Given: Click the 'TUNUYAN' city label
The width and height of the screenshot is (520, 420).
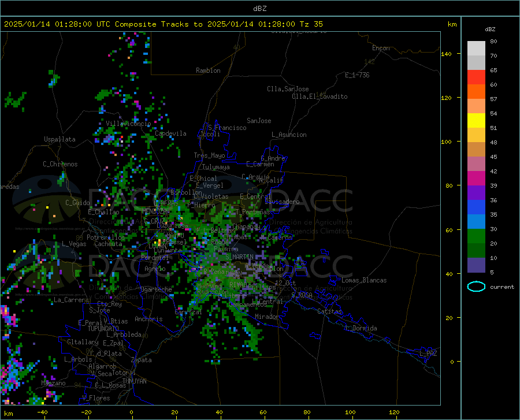Looking at the screenshot, I should point(134,381).
